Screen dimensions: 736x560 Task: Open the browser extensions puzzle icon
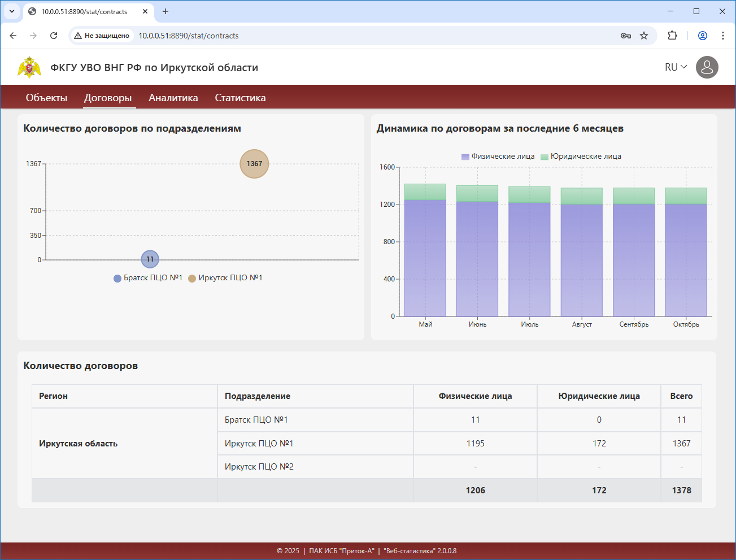pyautogui.click(x=672, y=36)
